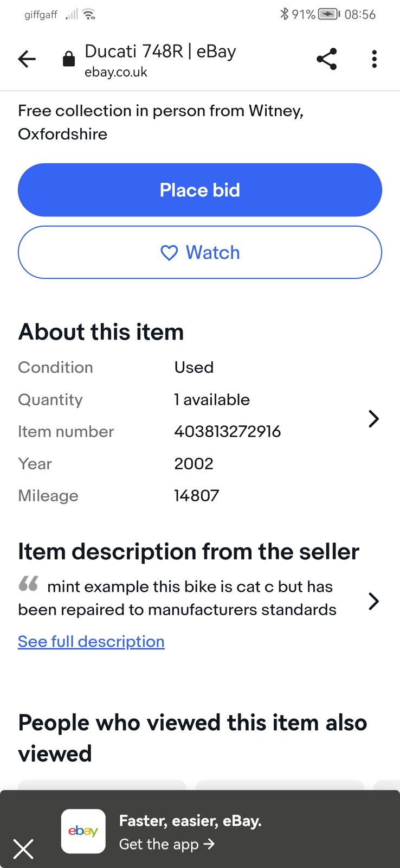Image resolution: width=400 pixels, height=868 pixels.
Task: Tap the Ducati 748R page title
Action: tap(160, 52)
